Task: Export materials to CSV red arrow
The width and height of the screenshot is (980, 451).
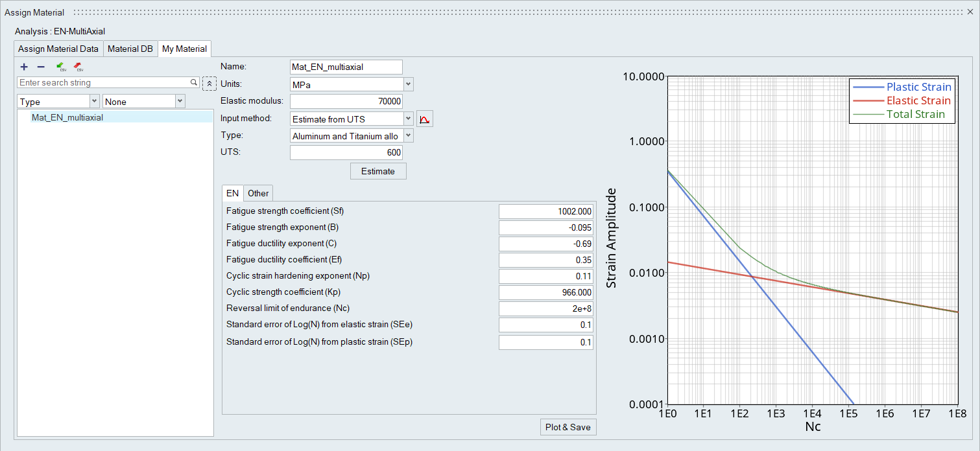Action: [x=78, y=67]
